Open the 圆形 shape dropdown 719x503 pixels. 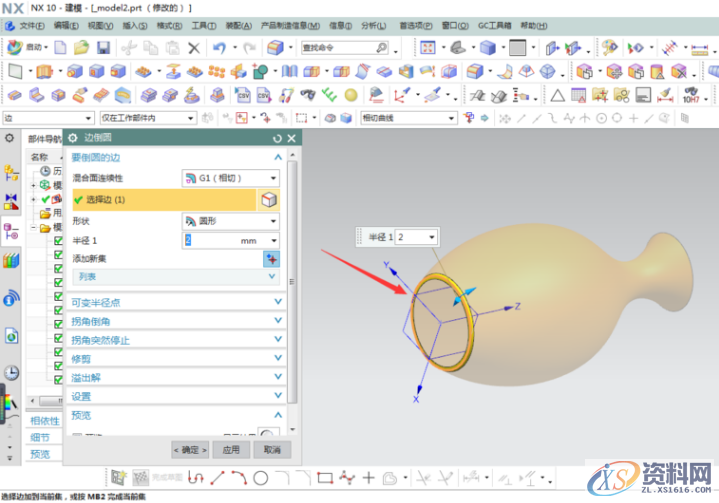[230, 221]
